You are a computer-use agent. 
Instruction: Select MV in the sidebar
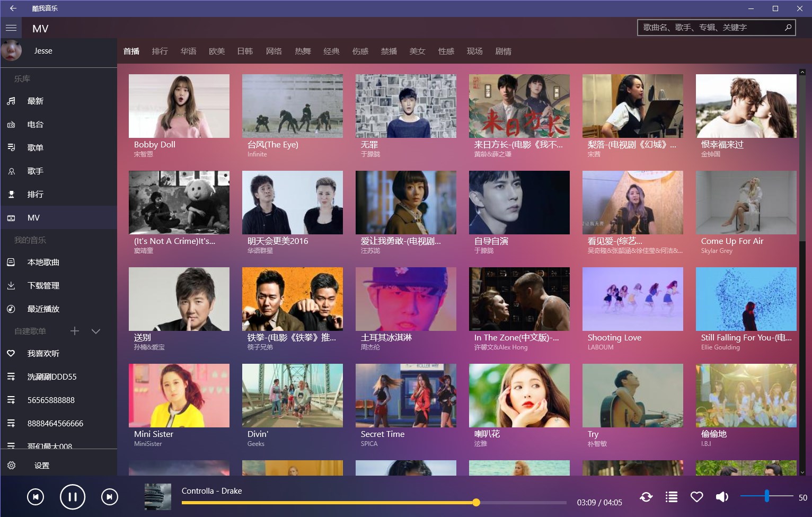[58, 218]
